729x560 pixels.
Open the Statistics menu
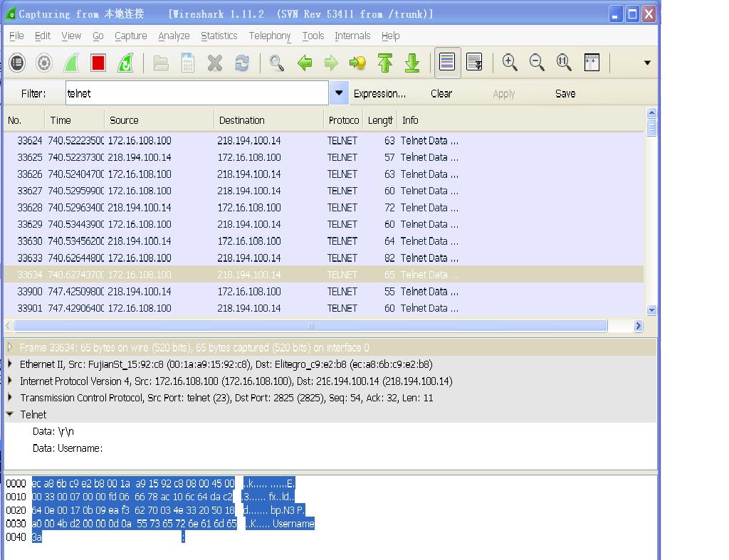point(219,36)
